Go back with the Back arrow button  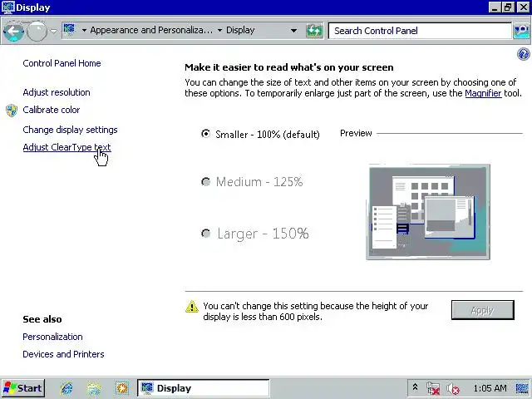pyautogui.click(x=13, y=32)
